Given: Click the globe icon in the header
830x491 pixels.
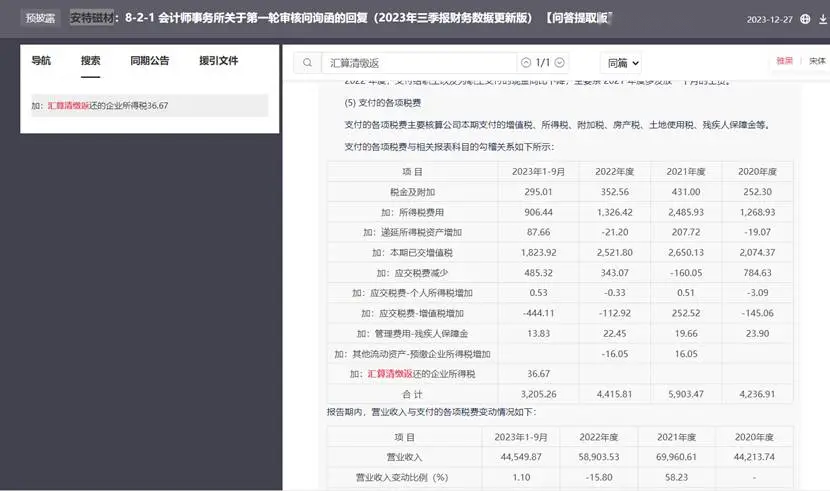Looking at the screenshot, I should point(805,19).
